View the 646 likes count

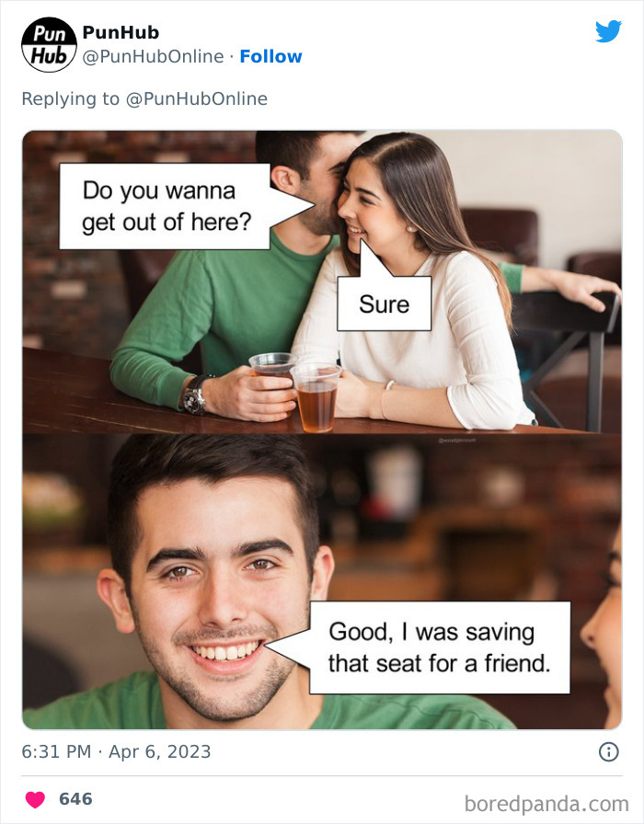pyautogui.click(x=75, y=799)
